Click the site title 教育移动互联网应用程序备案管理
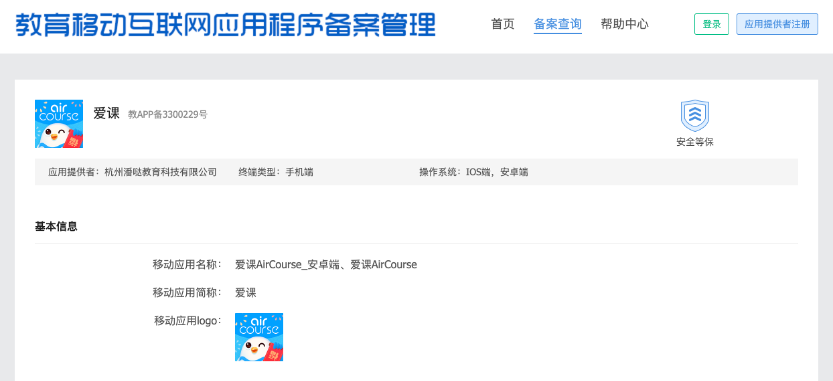 225,25
